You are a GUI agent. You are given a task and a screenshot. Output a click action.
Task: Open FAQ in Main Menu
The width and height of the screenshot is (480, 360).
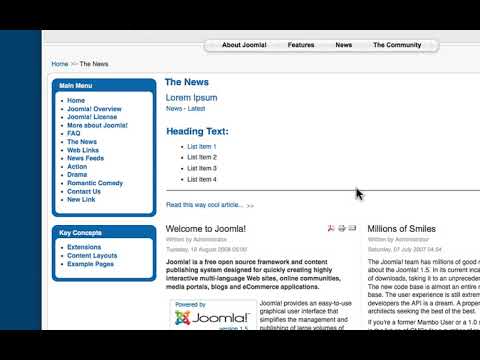coord(74,133)
